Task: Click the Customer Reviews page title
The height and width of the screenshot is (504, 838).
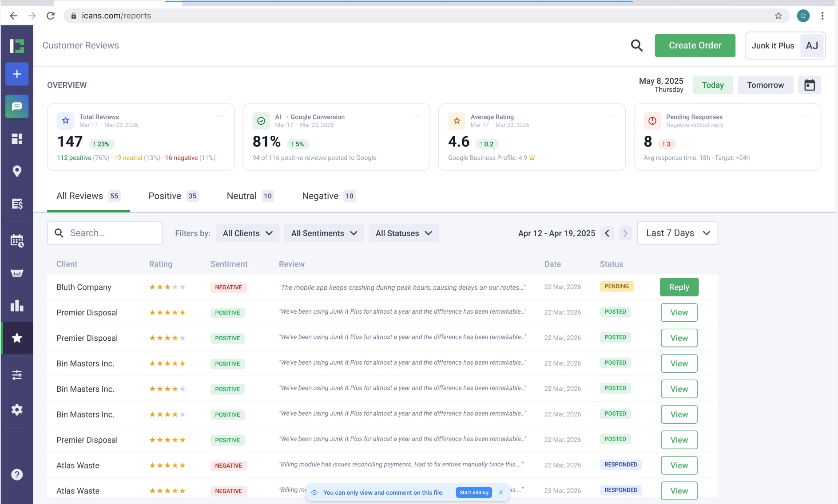Action: point(80,45)
